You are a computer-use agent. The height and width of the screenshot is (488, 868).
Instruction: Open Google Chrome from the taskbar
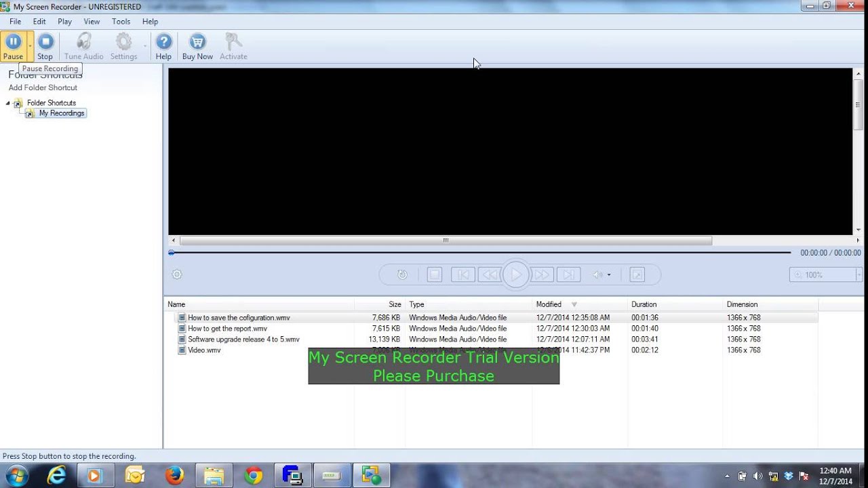(254, 476)
